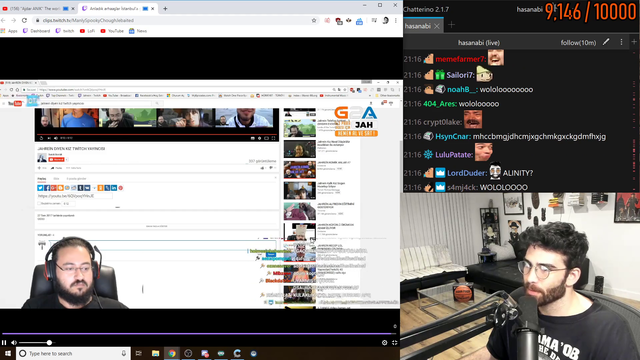Click the emote in memefarmer7's message
The width and height of the screenshot is (640, 360).
pos(496,58)
